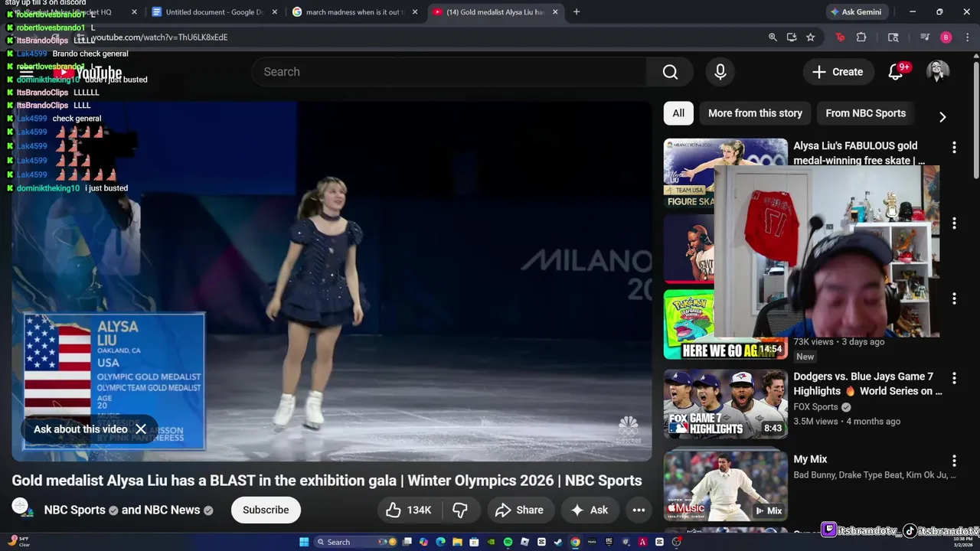The image size is (980, 551).
Task: Open tab search icon in Chrome toolbar
Action: click(x=893, y=37)
